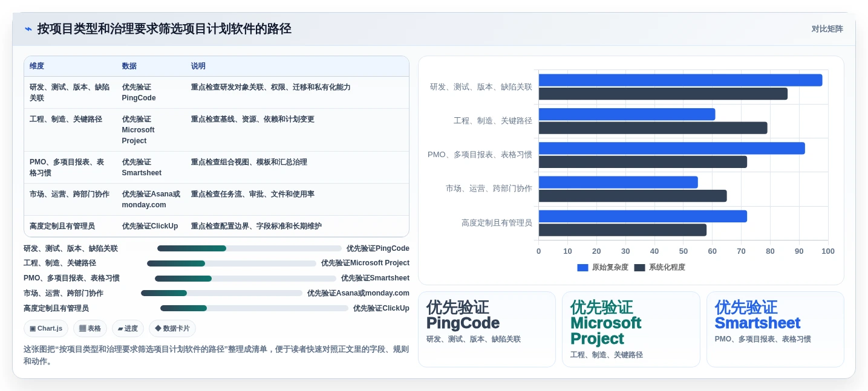The height and width of the screenshot is (391, 868).
Task: Toggle the 系统化程度 legend swatch
Action: pyautogui.click(x=639, y=268)
